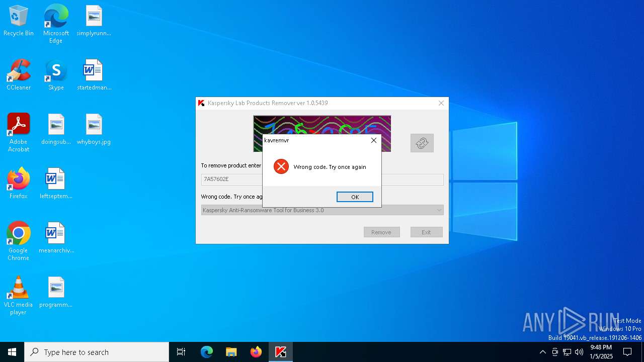Open Recycle Bin on desktop
The height and width of the screenshot is (362, 644).
point(19,21)
